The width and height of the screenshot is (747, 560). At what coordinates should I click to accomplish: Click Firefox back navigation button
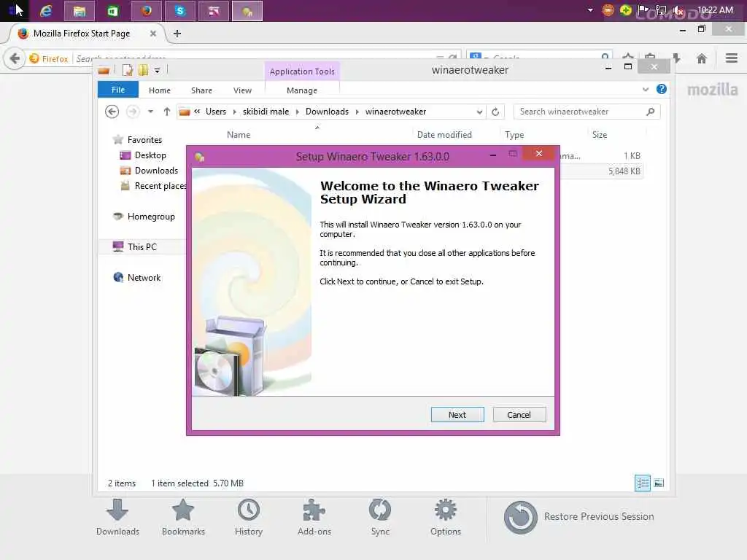tap(15, 58)
